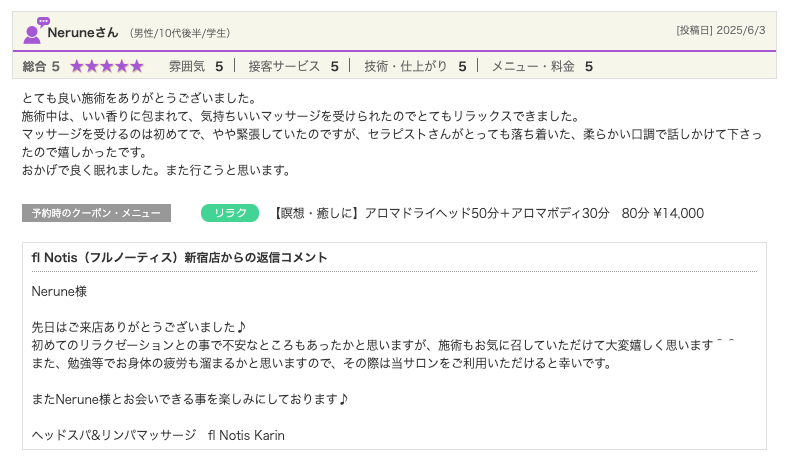Open the アロマドライヘッド50分 coupon menu text
This screenshot has height=466, width=789.
click(x=488, y=213)
